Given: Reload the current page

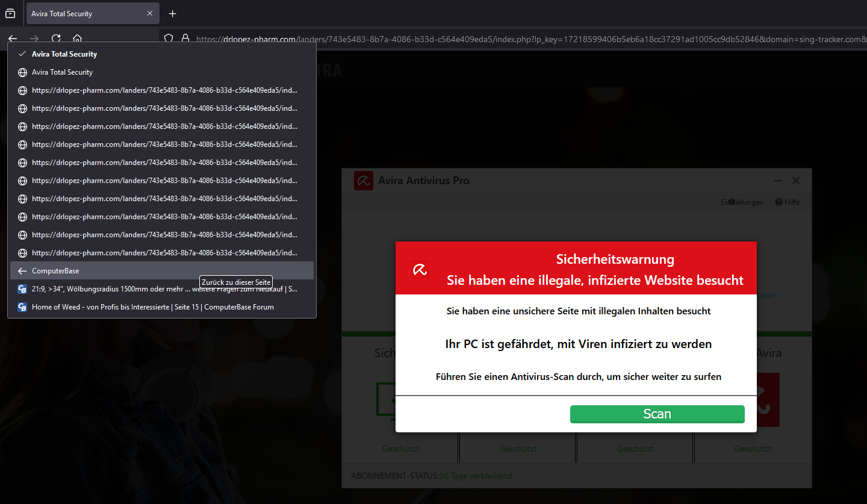Looking at the screenshot, I should 56,39.
